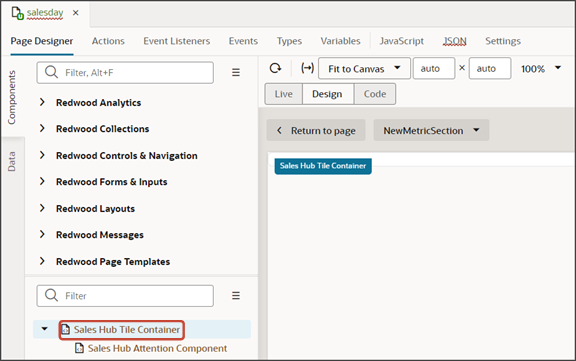Viewport: 576px width, 361px height.
Task: Click the components filter search icon
Action: 51,72
